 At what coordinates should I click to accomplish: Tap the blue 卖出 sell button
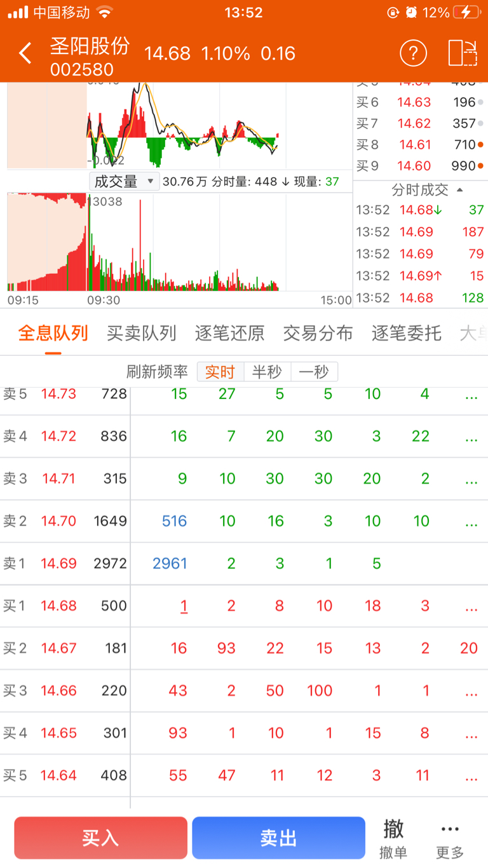point(278,838)
